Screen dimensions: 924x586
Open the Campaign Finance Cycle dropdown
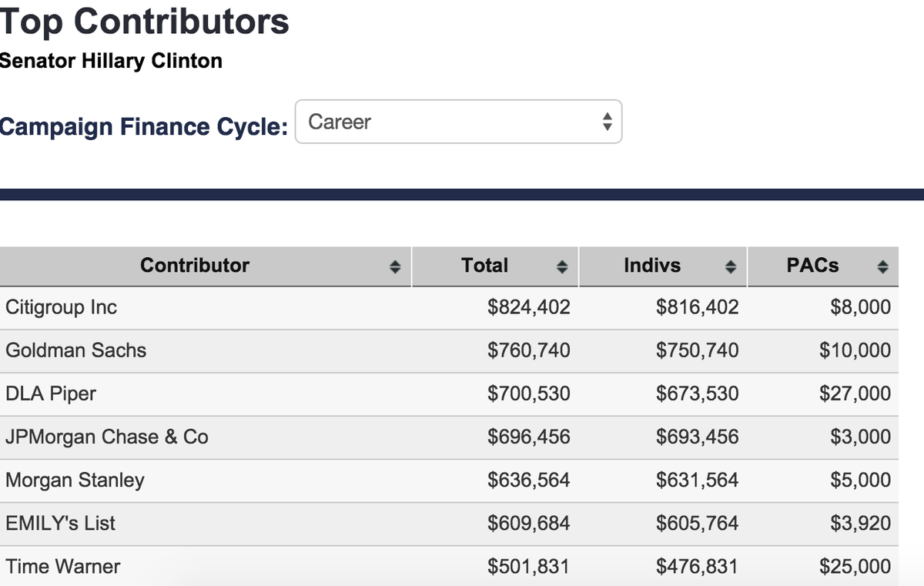(x=458, y=122)
